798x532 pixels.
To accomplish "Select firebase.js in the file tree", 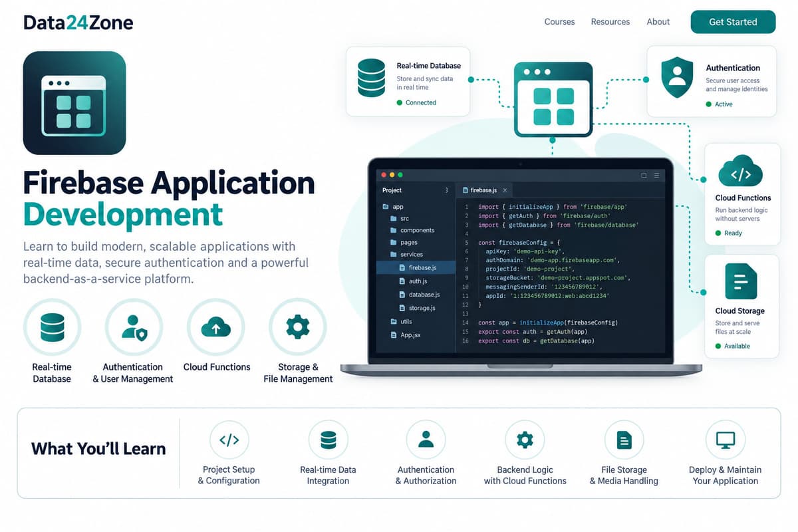I will click(416, 267).
